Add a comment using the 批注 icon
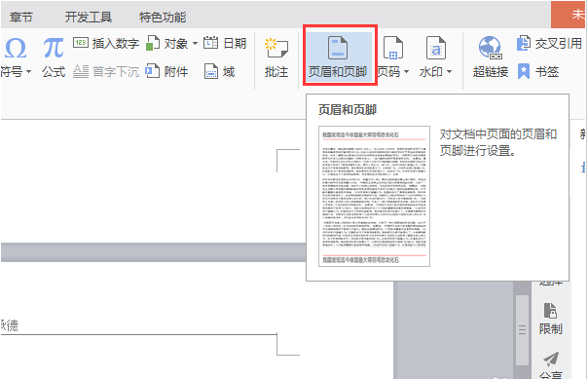Image resolution: width=588 pixels, height=379 pixels. point(276,48)
